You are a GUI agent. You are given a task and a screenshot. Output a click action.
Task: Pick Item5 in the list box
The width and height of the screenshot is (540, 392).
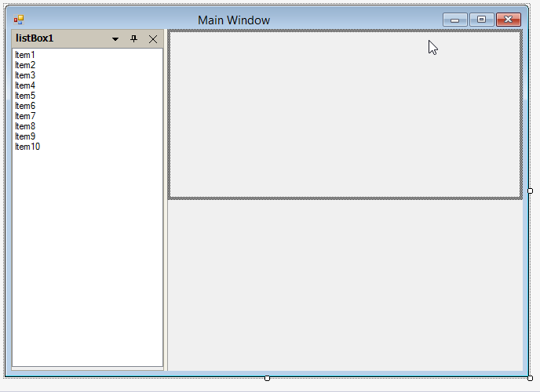[25, 96]
